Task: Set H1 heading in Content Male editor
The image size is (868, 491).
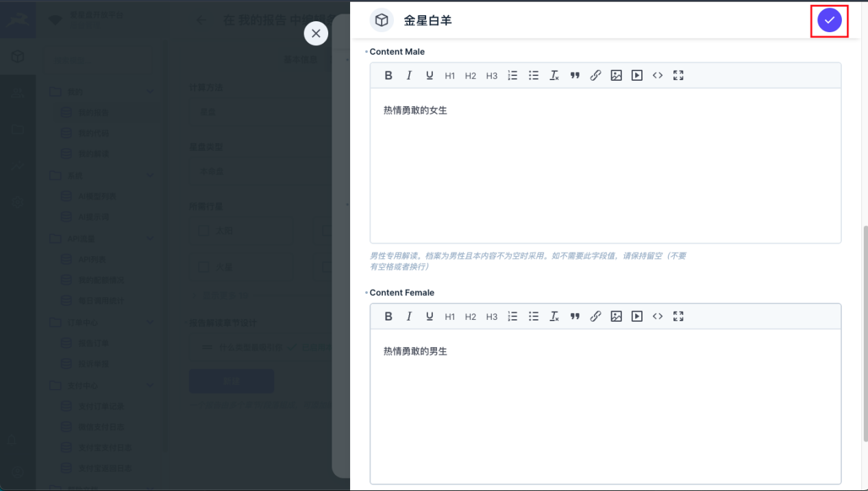Action: click(450, 75)
